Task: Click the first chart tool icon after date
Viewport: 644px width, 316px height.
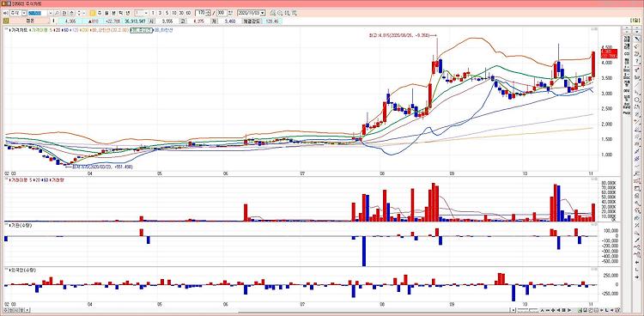Action: [x=272, y=13]
